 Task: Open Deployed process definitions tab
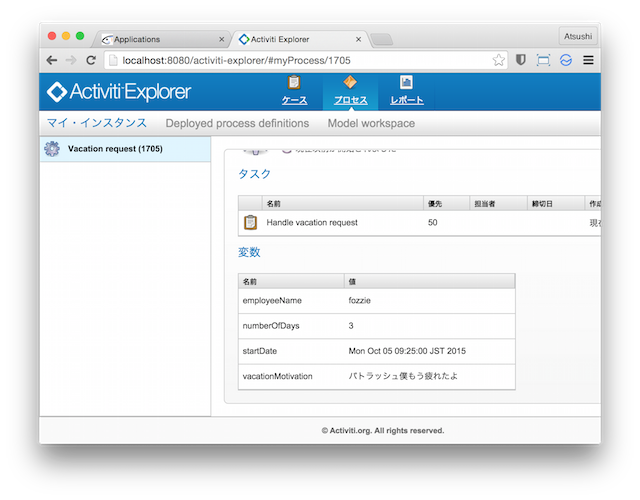[237, 123]
